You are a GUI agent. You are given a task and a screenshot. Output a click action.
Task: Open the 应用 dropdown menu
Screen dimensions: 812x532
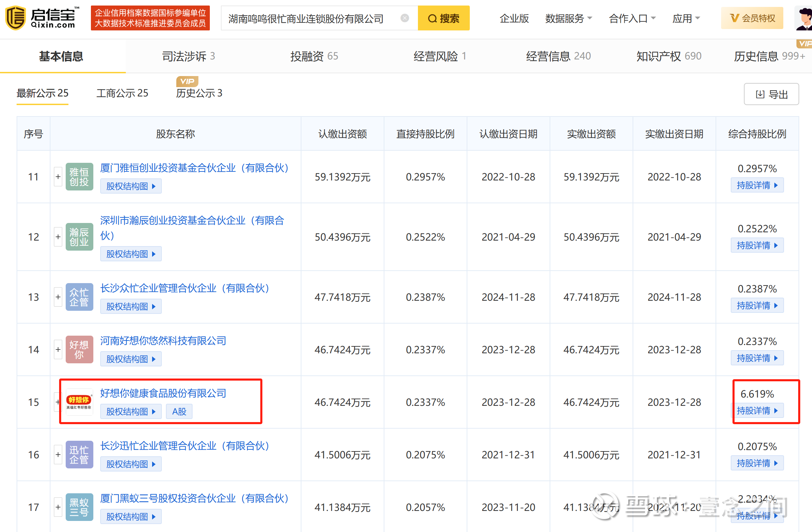(x=686, y=18)
